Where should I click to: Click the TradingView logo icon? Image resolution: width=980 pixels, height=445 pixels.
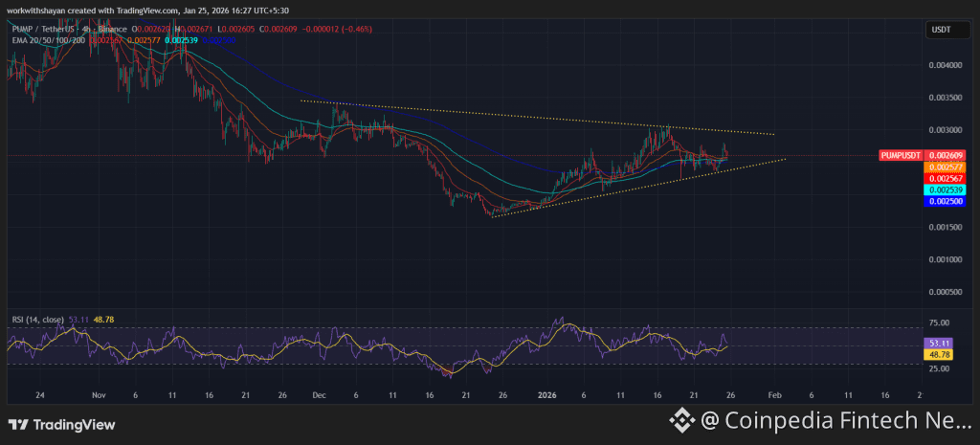[19, 425]
